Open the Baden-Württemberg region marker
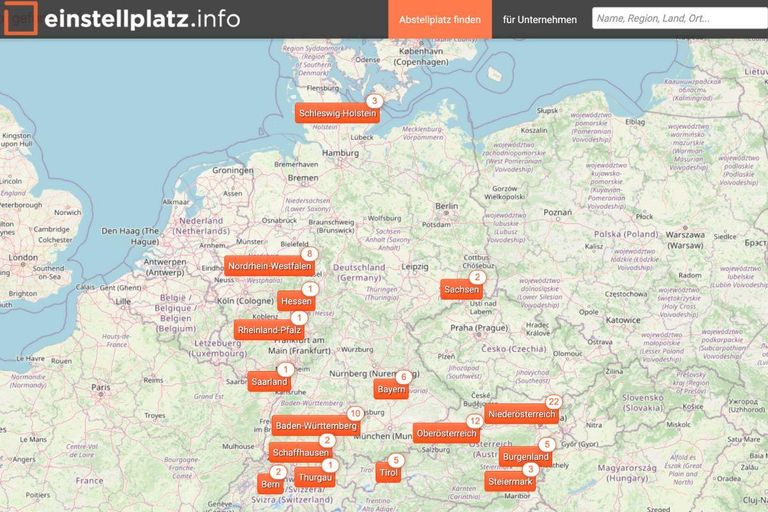 pos(315,426)
